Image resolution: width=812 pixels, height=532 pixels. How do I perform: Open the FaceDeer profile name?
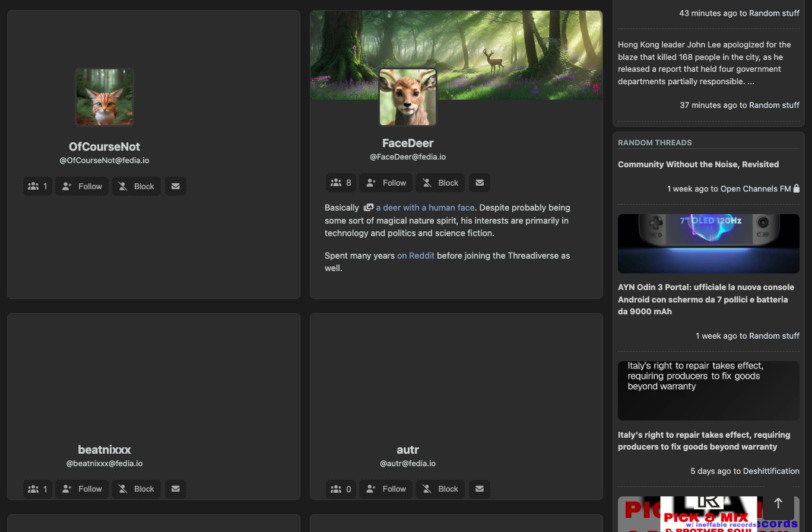pyautogui.click(x=408, y=143)
